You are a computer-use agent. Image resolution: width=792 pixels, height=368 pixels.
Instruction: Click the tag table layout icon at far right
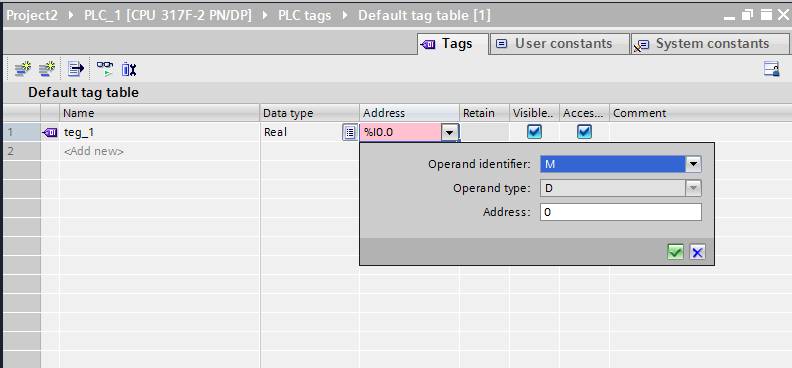[771, 69]
